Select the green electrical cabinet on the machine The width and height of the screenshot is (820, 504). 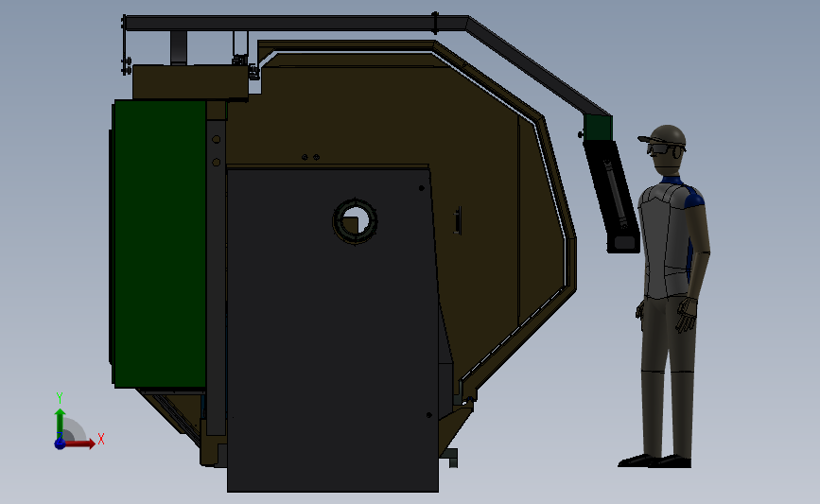tap(159, 244)
